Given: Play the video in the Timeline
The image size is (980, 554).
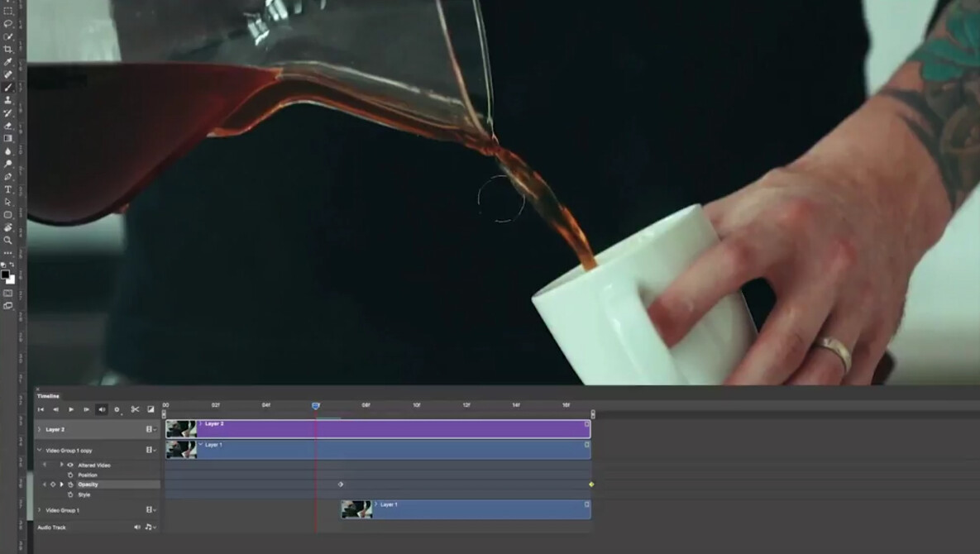Looking at the screenshot, I should tap(70, 409).
